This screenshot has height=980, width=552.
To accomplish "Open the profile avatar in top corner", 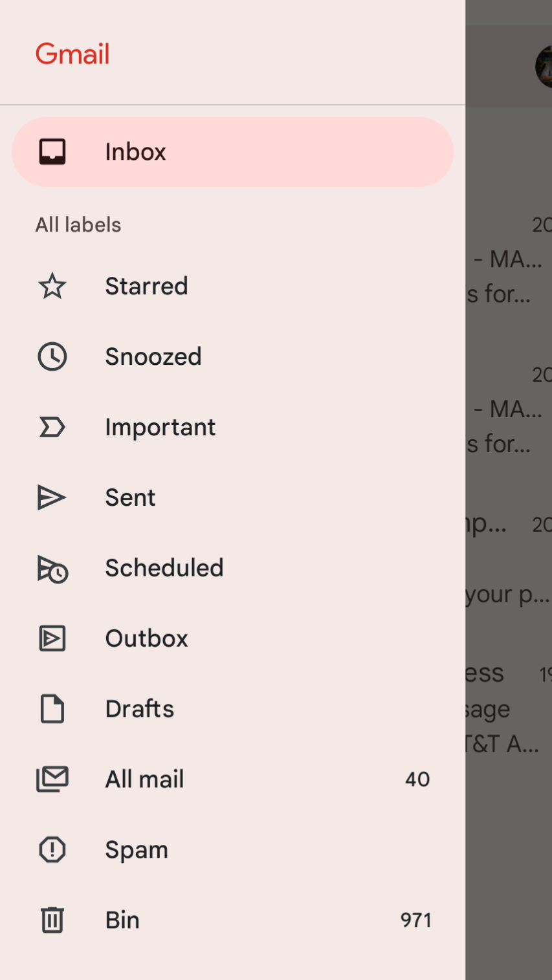I will click(x=544, y=66).
